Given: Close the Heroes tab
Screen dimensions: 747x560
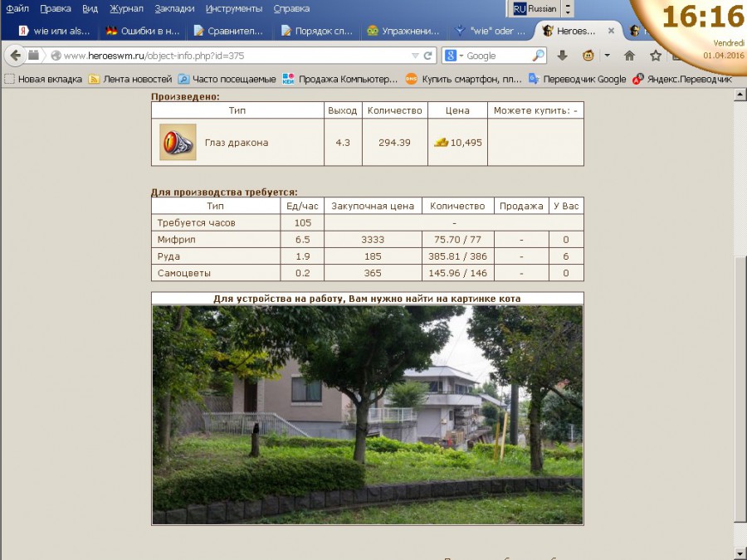Looking at the screenshot, I should 611,31.
